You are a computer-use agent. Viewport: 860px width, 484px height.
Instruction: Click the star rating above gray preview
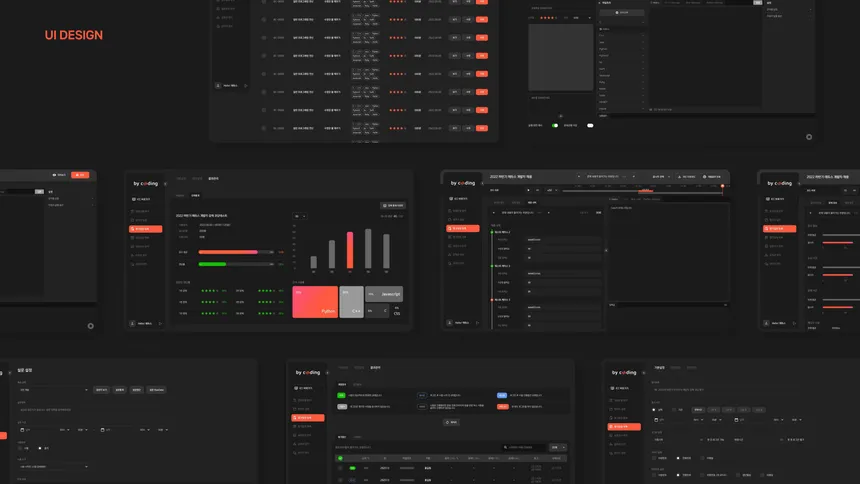click(x=548, y=18)
